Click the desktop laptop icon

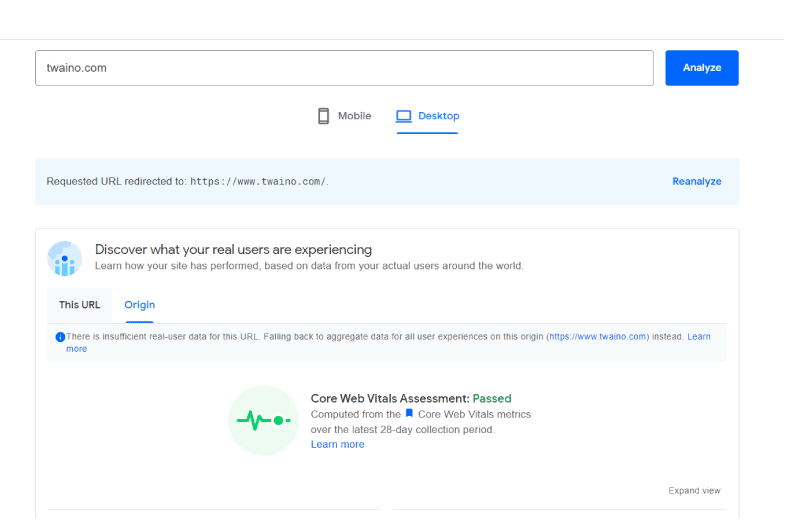coord(404,116)
